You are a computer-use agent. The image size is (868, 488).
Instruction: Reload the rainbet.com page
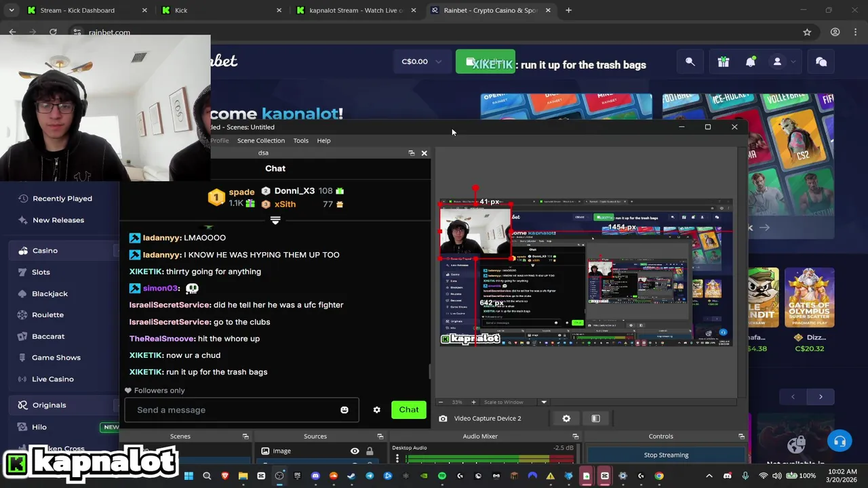coord(53,32)
